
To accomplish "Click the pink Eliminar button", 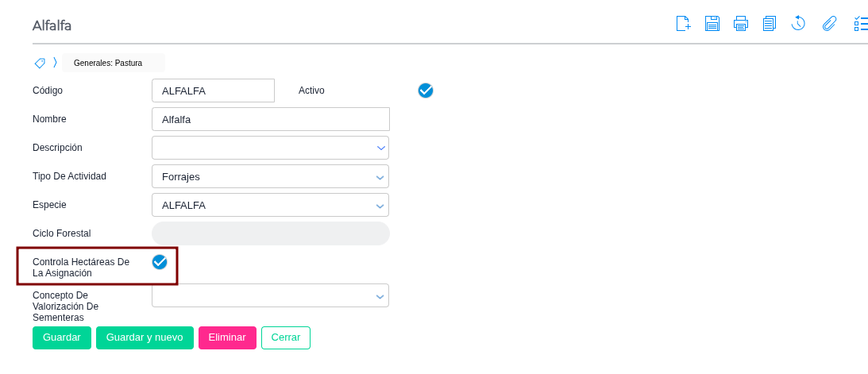I will [x=227, y=337].
